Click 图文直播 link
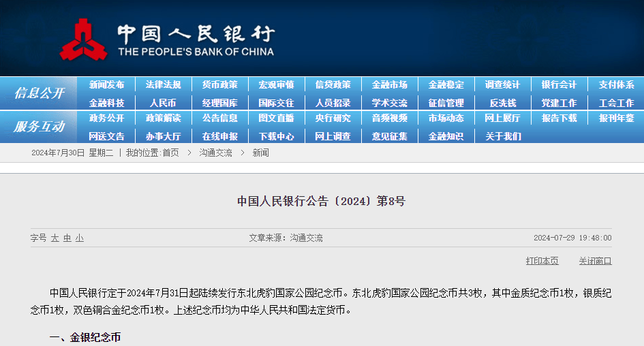This screenshot has width=644, height=346. click(277, 119)
